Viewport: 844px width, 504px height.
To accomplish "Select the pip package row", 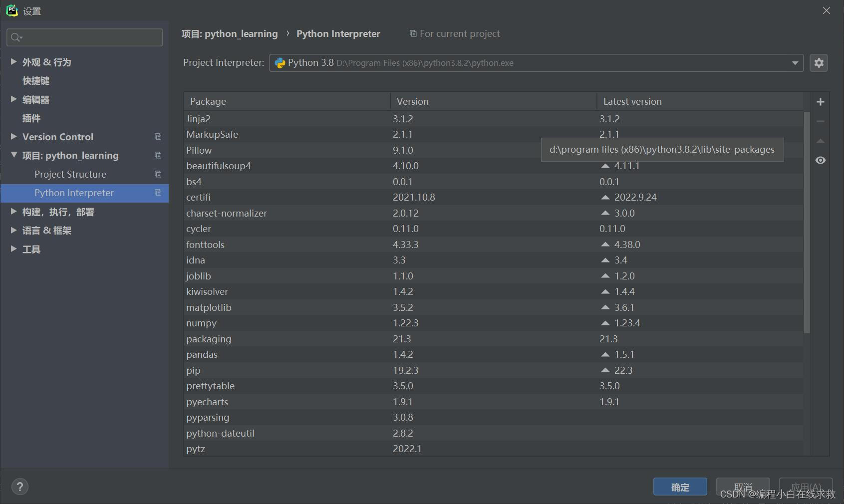I will tap(493, 370).
